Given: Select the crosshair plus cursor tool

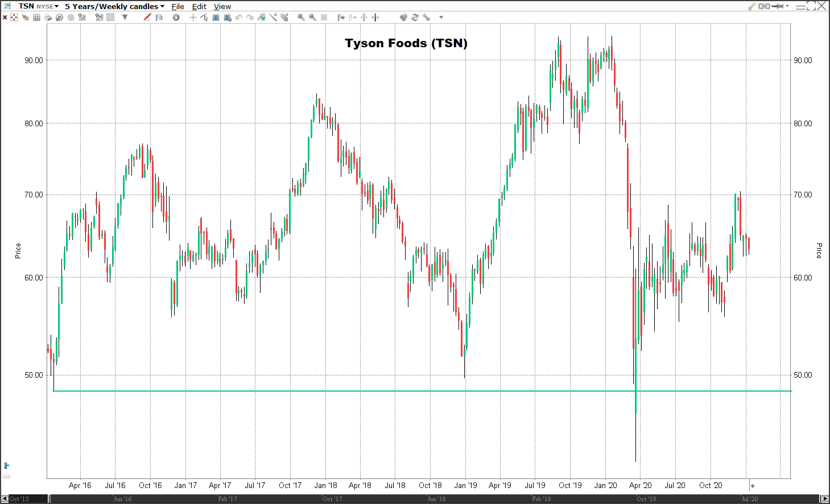Looking at the screenshot, I should 193,18.
